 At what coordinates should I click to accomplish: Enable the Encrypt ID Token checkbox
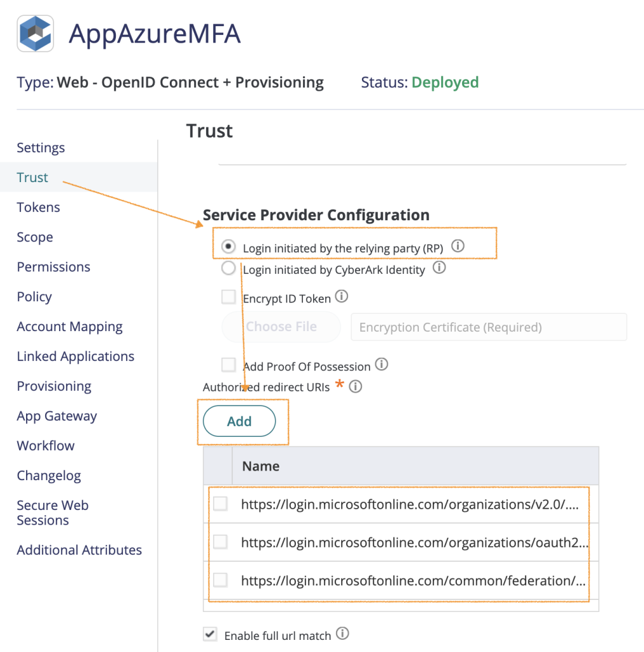(228, 297)
